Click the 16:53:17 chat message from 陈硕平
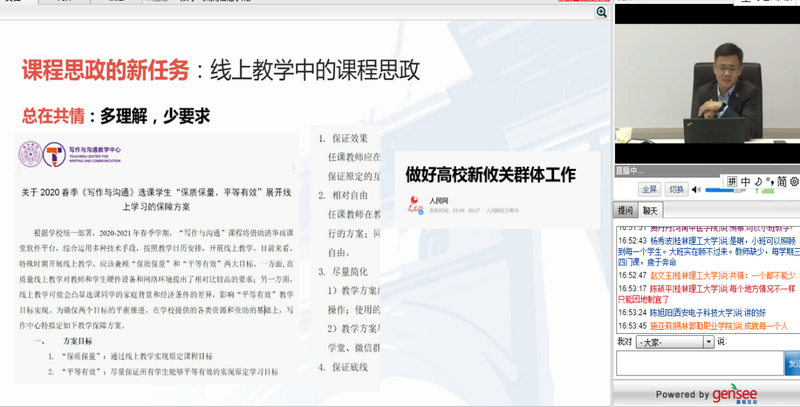 pos(708,294)
